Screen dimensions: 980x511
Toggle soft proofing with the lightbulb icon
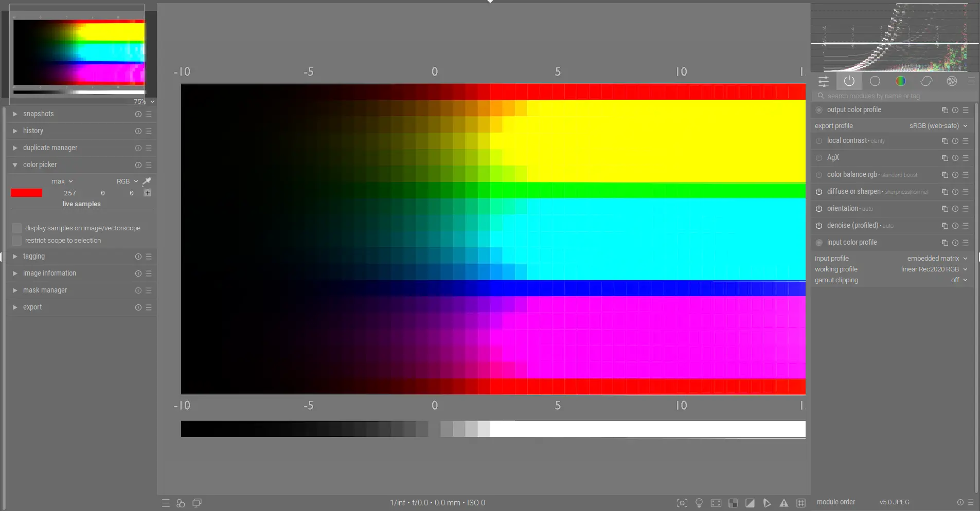click(700, 503)
